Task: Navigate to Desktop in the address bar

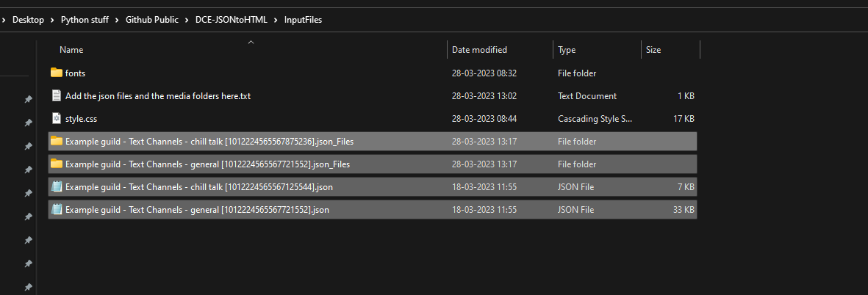Action: (x=29, y=20)
